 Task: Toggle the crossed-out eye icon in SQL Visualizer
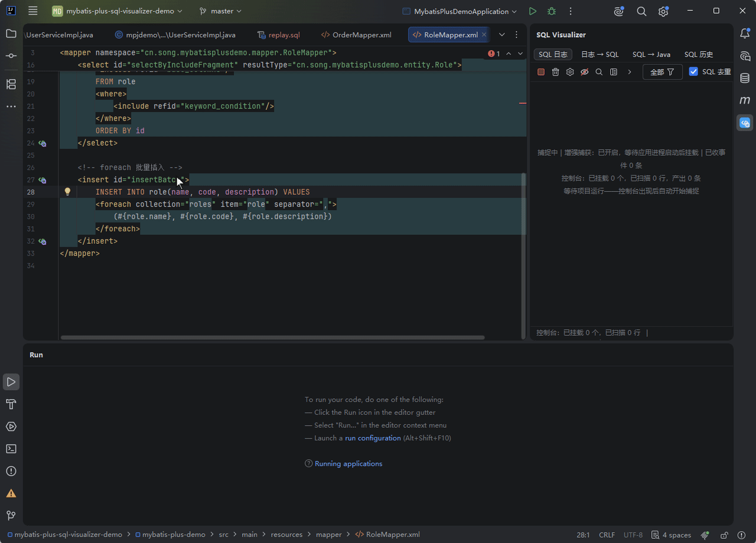click(x=585, y=72)
